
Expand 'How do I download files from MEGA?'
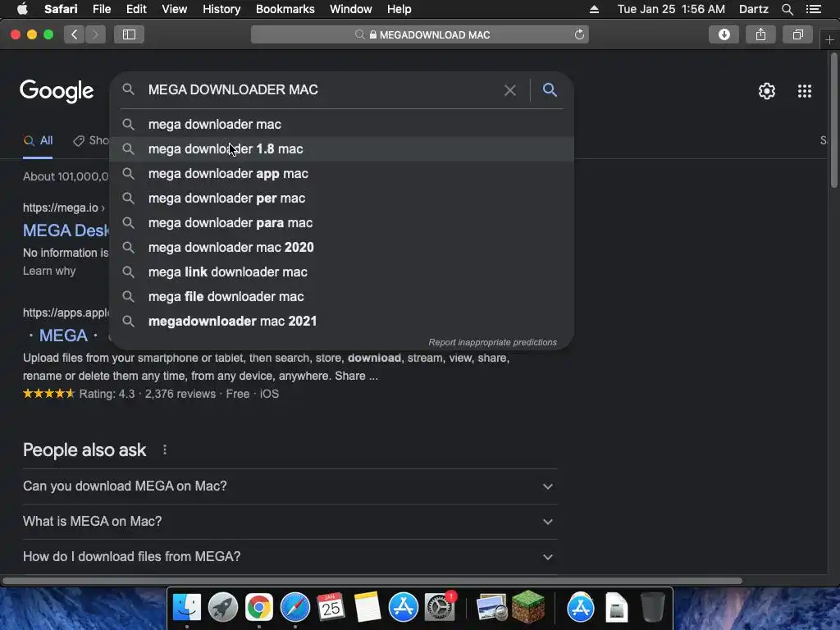coord(290,557)
